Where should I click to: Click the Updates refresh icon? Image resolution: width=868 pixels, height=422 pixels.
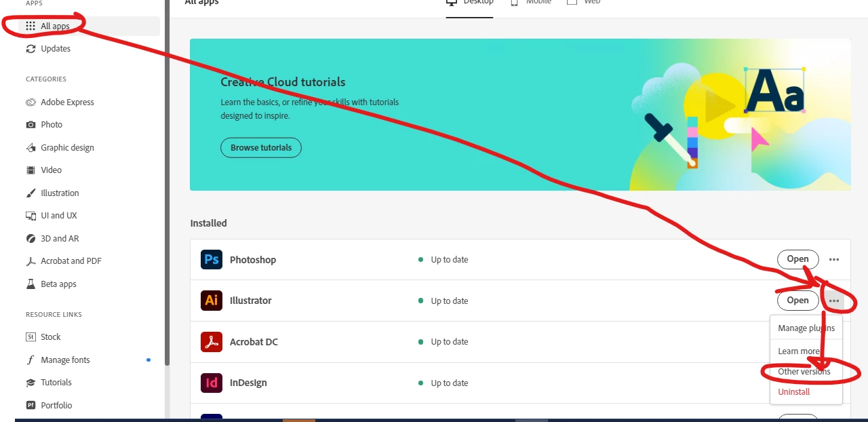[31, 49]
